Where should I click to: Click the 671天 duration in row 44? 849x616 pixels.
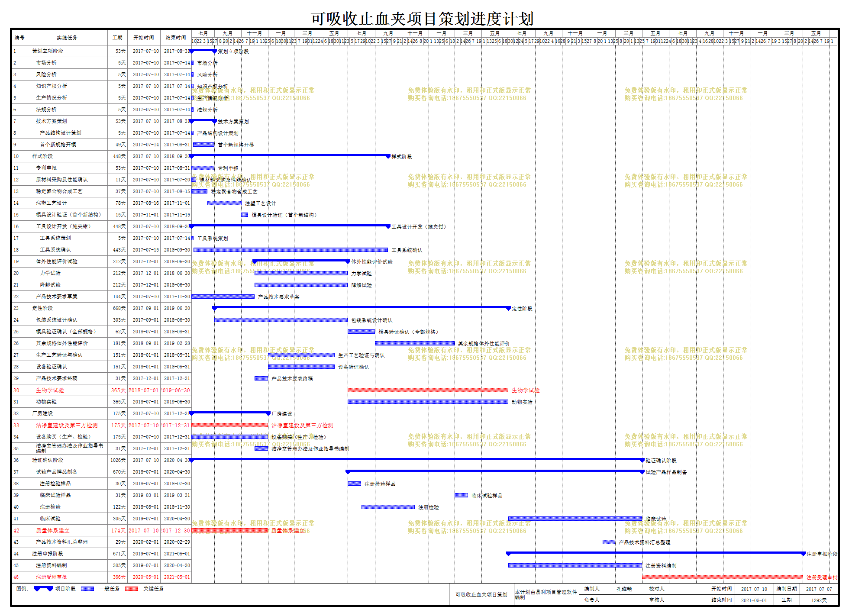[119, 554]
